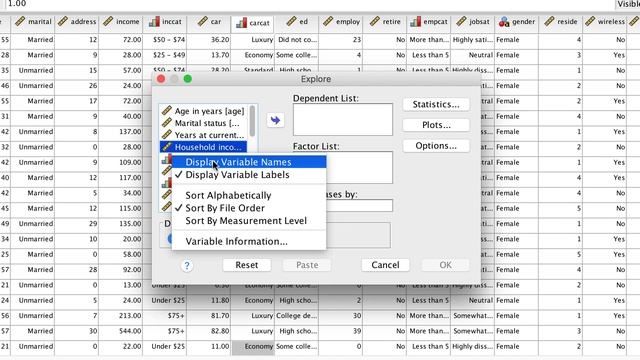
Task: Select the employ column header
Action: [x=341, y=22]
